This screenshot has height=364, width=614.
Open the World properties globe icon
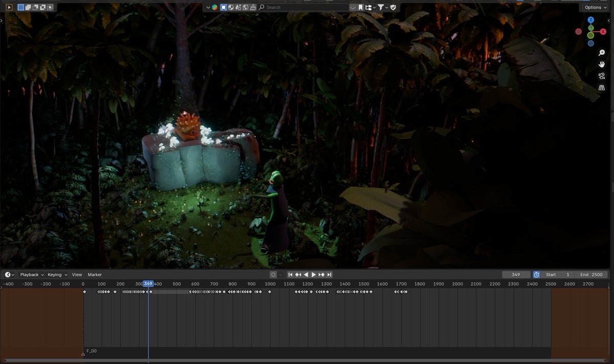tap(246, 7)
